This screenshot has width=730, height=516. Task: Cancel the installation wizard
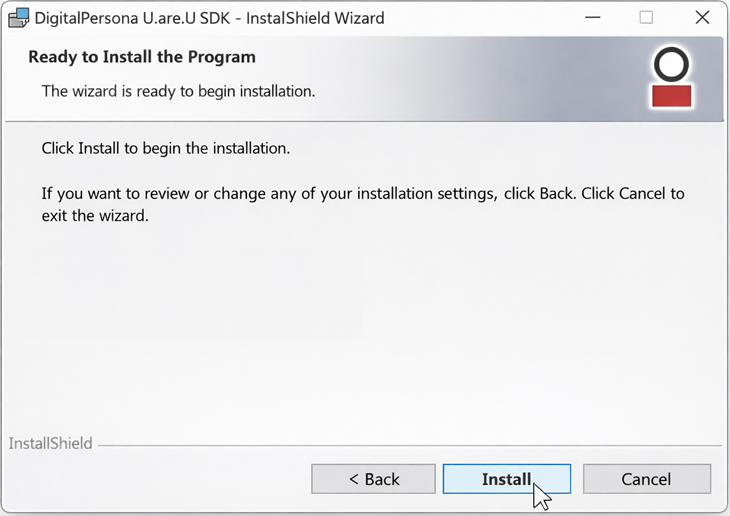pos(646,479)
